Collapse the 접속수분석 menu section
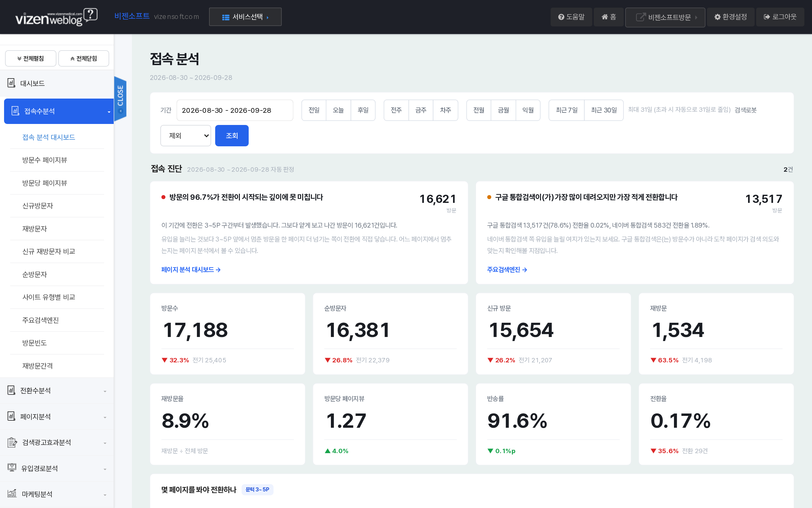The height and width of the screenshot is (508, 812). pos(59,111)
